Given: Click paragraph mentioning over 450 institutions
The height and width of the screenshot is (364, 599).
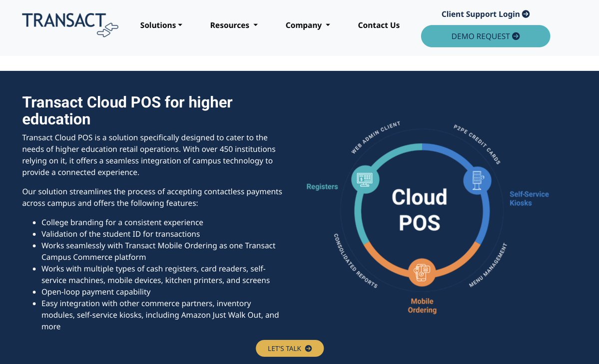Looking at the screenshot, I should coord(148,155).
